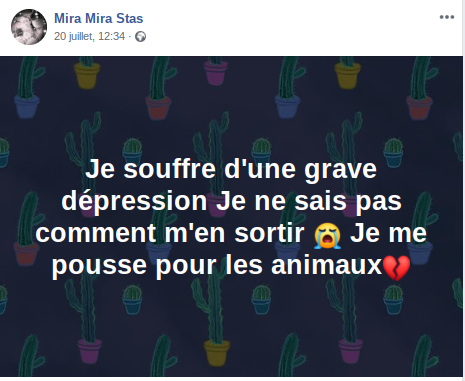Click the word "dépression" in the post
The image size is (465, 381).
pos(134,201)
